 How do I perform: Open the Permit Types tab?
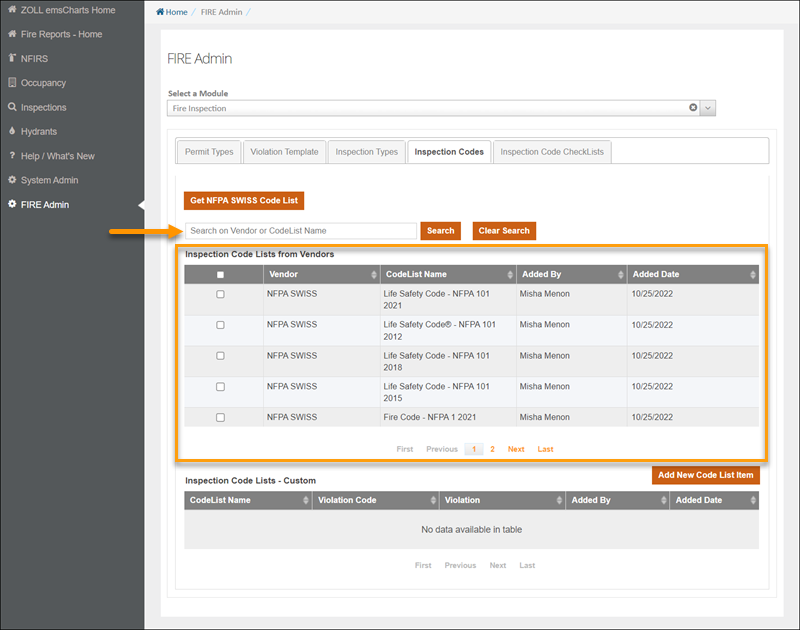coord(209,152)
